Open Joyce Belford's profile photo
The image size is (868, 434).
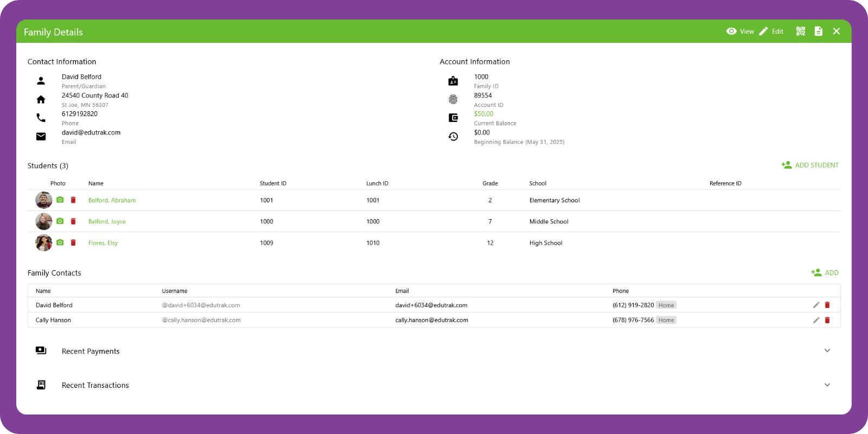coord(44,221)
